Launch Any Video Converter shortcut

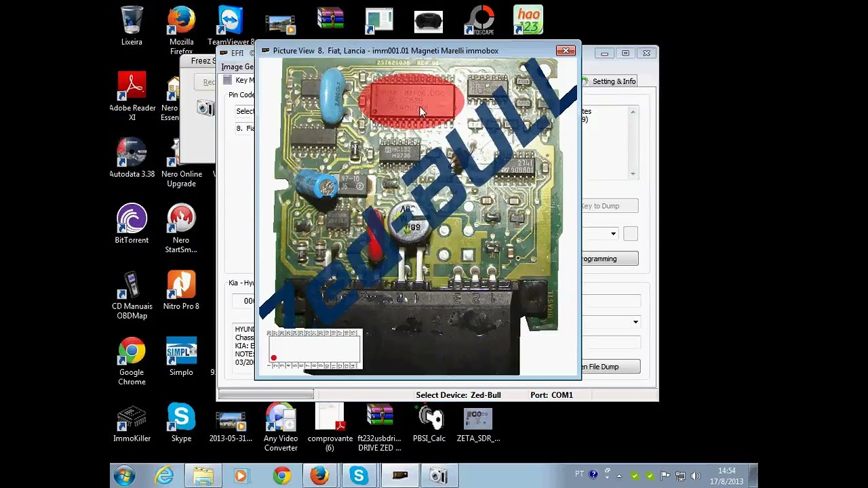coord(281,427)
